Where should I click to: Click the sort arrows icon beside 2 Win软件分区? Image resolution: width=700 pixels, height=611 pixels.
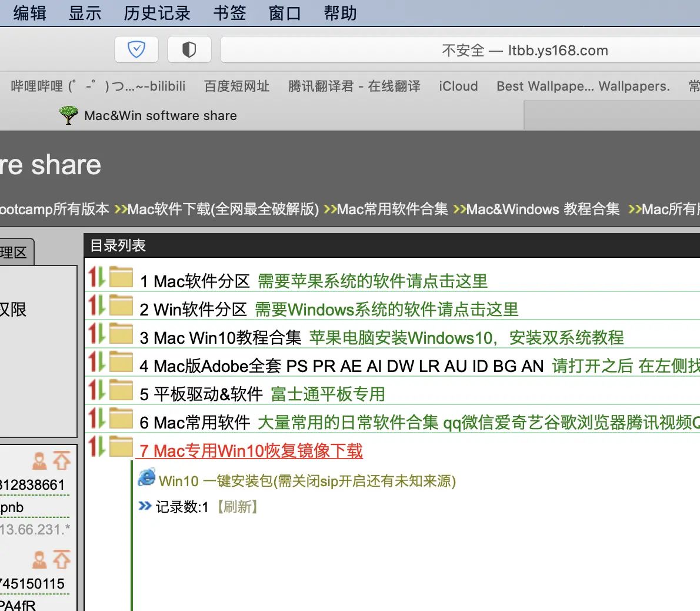click(x=96, y=305)
